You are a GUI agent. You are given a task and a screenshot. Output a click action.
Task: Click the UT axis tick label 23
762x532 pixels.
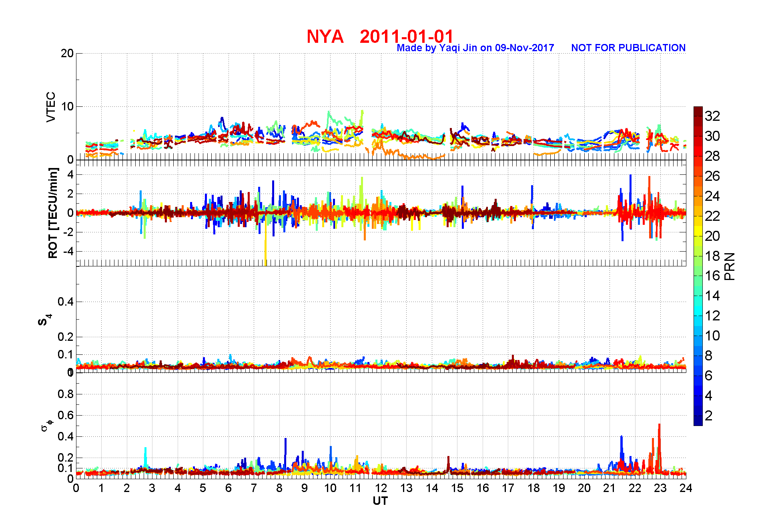click(660, 488)
